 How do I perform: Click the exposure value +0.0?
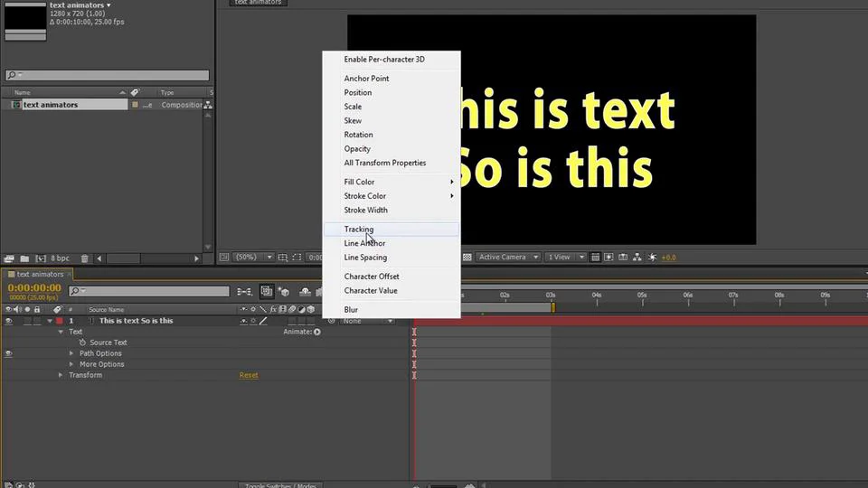click(x=669, y=258)
